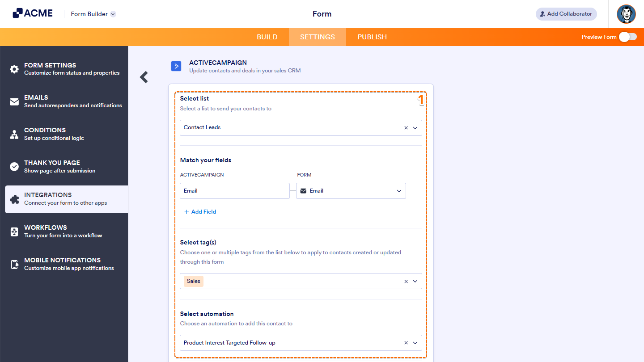Viewport: 644px width, 362px height.
Task: Expand the Email form field dropdown
Action: 398,191
